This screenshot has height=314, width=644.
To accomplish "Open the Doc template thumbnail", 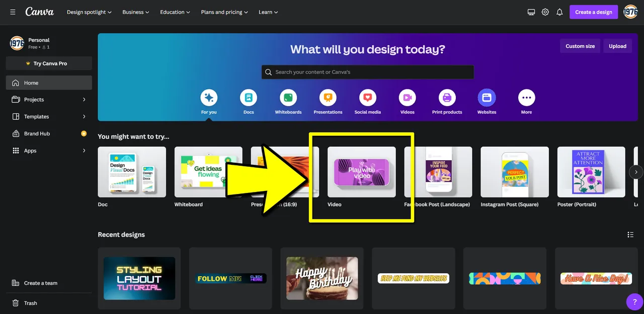I will (x=132, y=172).
